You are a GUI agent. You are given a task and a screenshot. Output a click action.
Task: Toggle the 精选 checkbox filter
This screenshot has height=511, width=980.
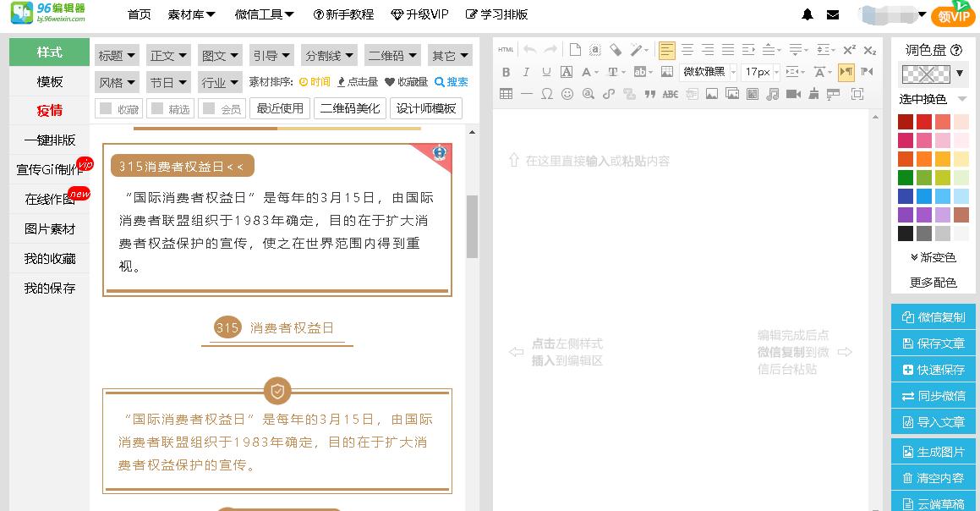169,108
